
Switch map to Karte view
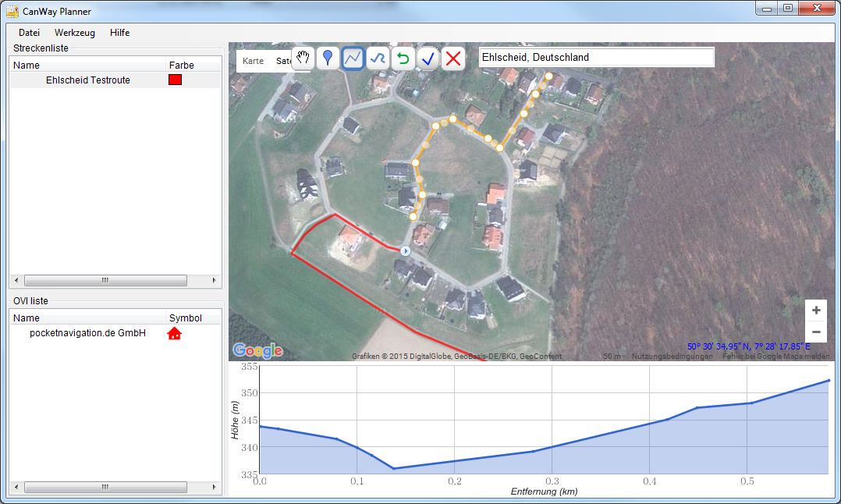pyautogui.click(x=253, y=61)
